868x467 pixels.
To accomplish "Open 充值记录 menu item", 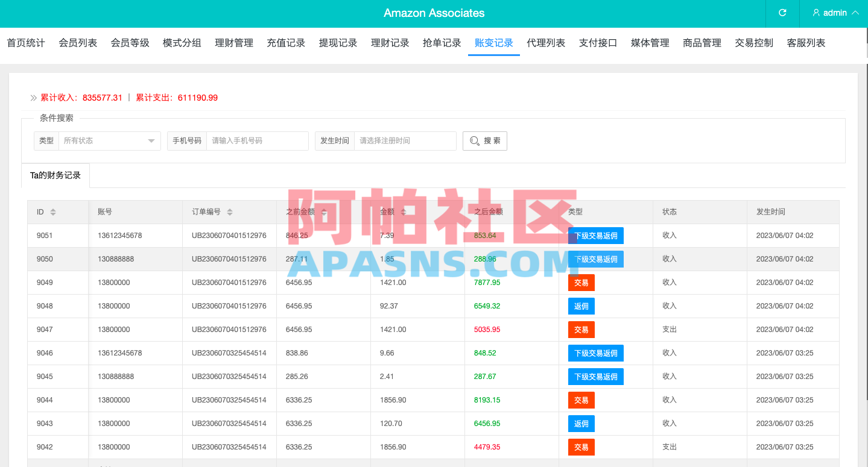I will pos(286,43).
